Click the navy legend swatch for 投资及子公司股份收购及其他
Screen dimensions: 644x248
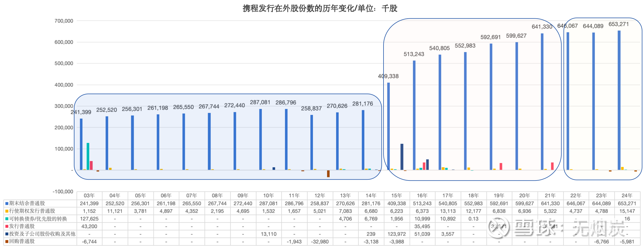[x=7, y=234]
